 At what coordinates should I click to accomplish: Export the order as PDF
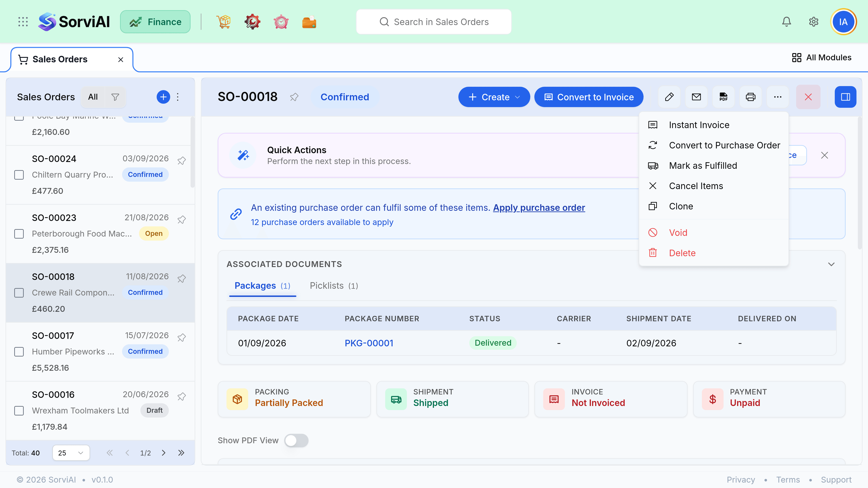pos(723,97)
